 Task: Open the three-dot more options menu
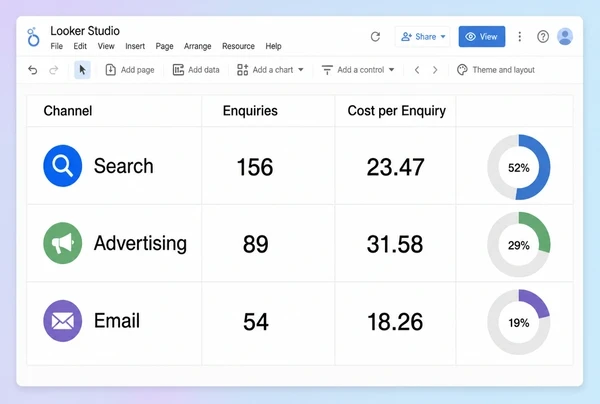click(519, 37)
